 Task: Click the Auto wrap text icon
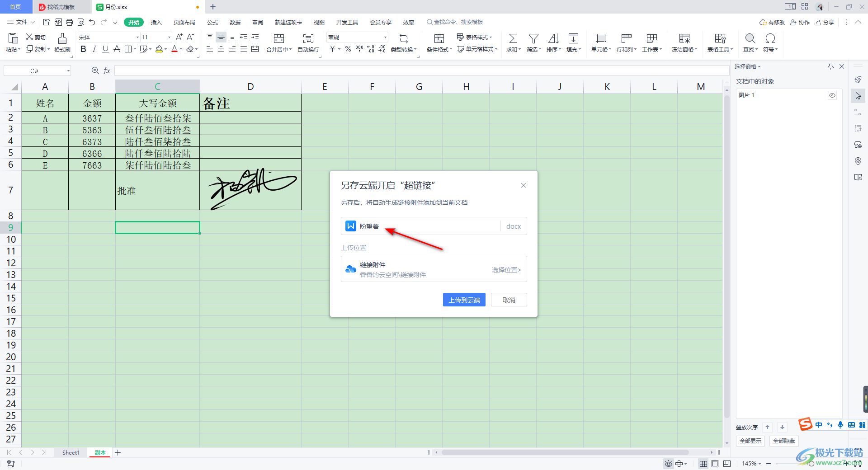pyautogui.click(x=308, y=38)
